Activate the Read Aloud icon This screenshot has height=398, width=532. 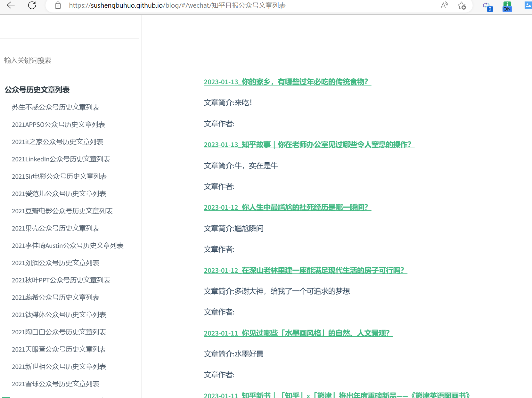[444, 5]
